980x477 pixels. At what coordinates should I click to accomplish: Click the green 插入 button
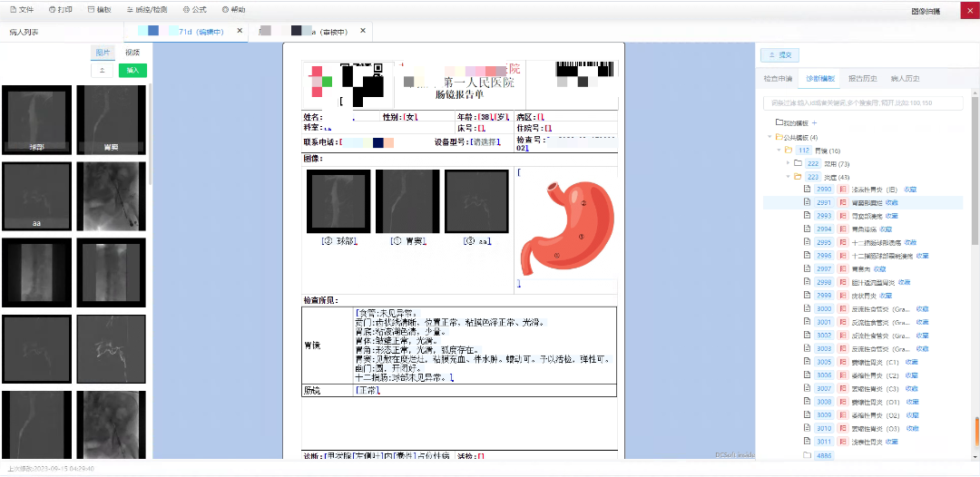132,71
